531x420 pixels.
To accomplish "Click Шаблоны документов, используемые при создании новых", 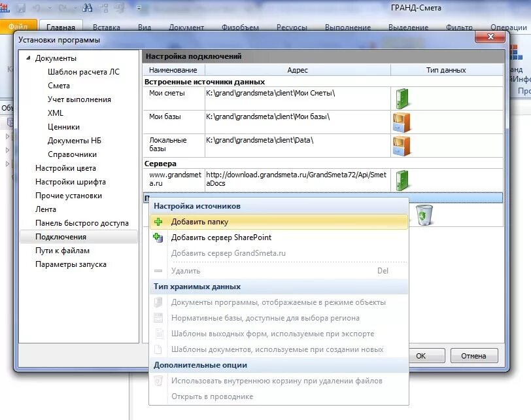I will (x=279, y=349).
